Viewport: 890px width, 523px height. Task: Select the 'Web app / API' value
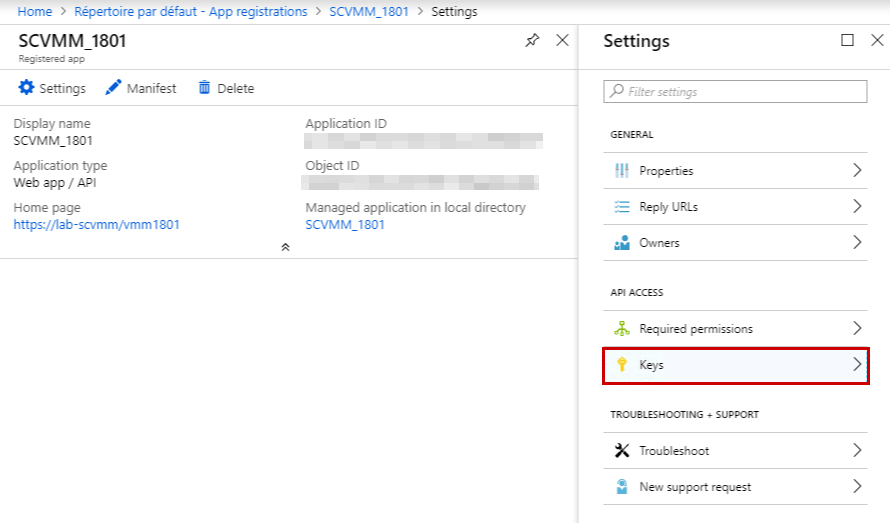point(55,182)
